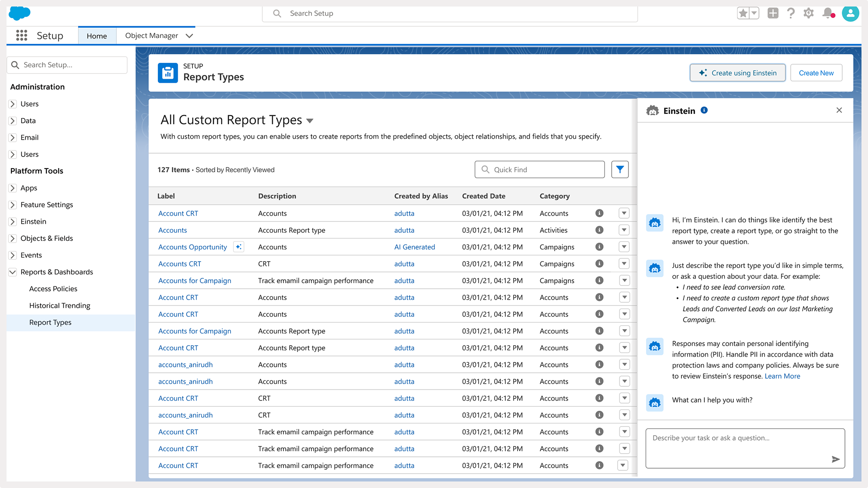
Task: Click the Created by Alias column header
Action: point(421,196)
